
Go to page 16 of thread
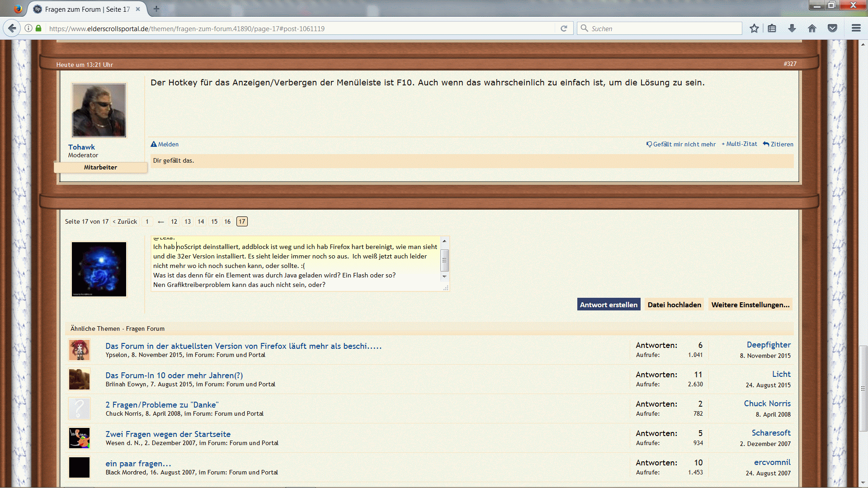[227, 222]
